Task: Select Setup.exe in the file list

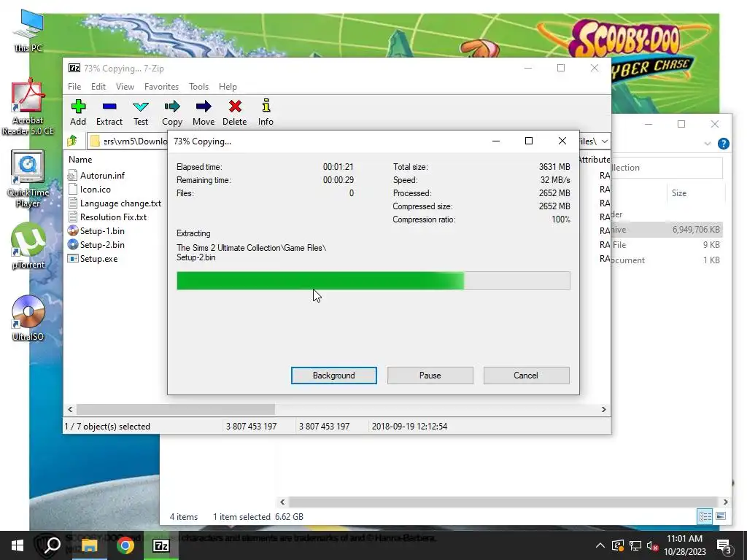Action: (93, 259)
